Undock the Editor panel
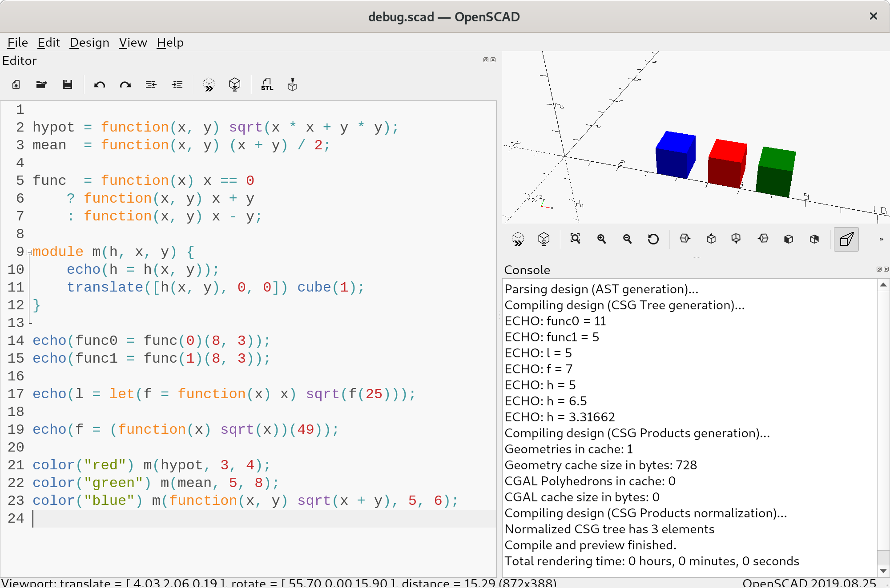The height and width of the screenshot is (588, 890). tap(486, 60)
